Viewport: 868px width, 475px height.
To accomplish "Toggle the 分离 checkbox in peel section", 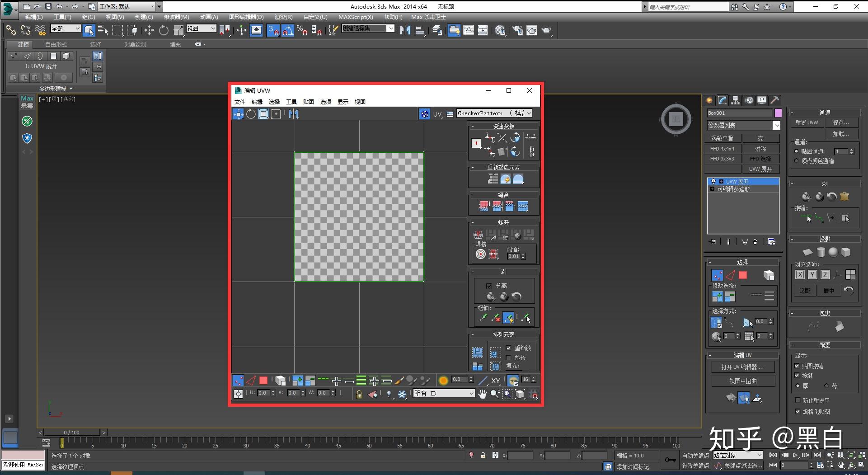I will coord(489,286).
